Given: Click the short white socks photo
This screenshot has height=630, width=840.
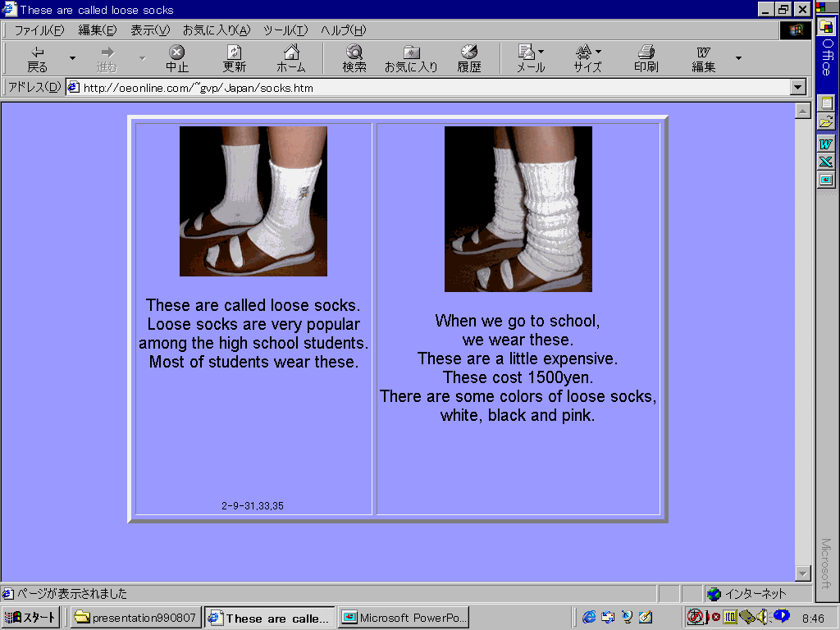Looking at the screenshot, I should (x=253, y=202).
